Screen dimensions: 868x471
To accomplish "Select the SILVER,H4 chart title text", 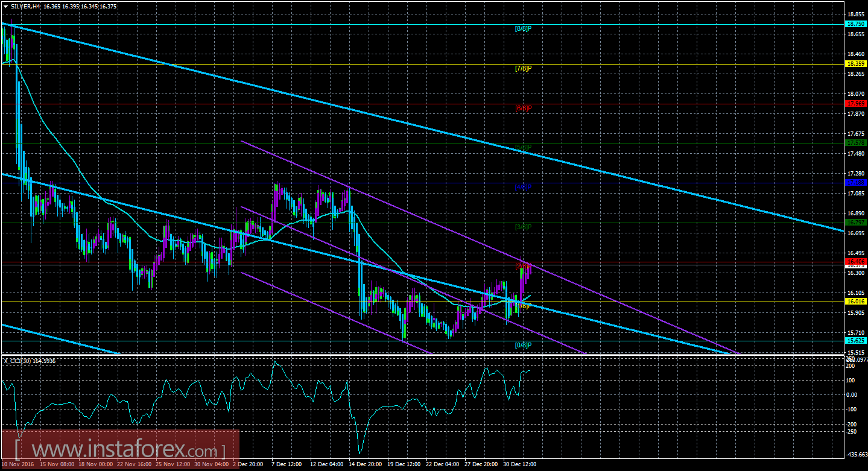I will [x=24, y=5].
